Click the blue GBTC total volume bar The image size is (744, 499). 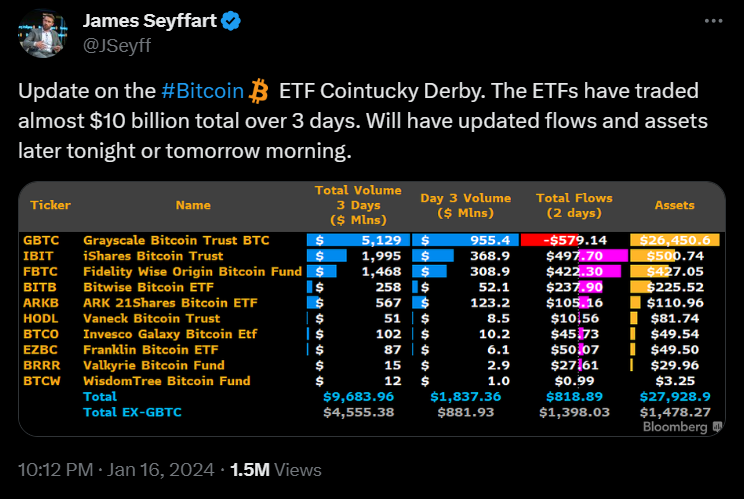pyautogui.click(x=357, y=241)
